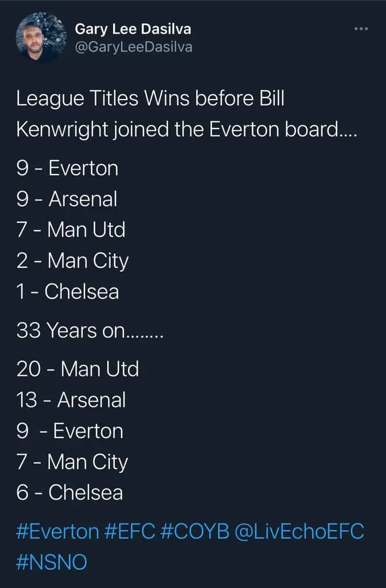Click the '9 - Arsenal' line

point(67,199)
